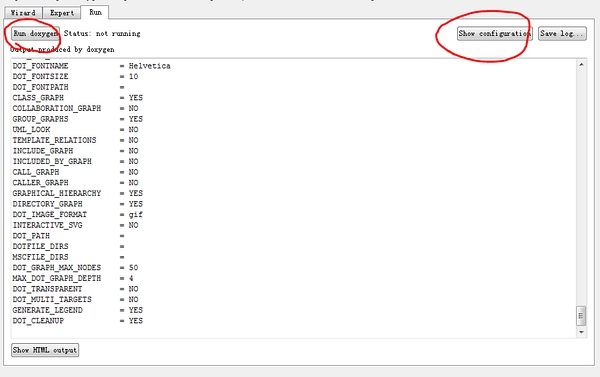Click TEMPLATE_RELATIONS text
This screenshot has width=600, height=377.
[54, 140]
